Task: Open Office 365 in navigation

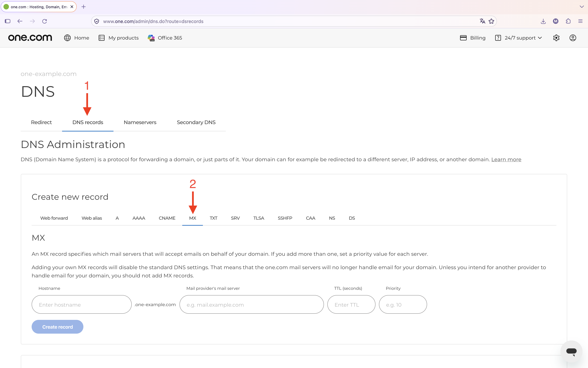Action: pos(165,38)
